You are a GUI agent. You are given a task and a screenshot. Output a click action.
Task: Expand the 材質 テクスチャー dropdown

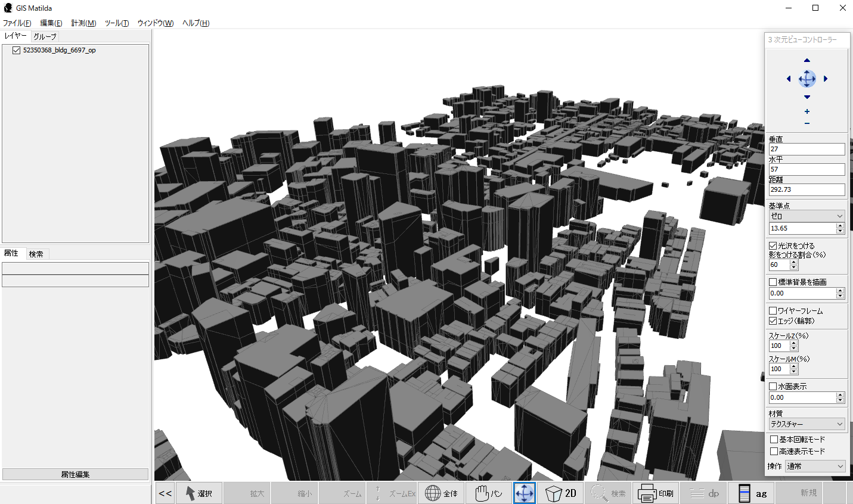[x=807, y=424]
